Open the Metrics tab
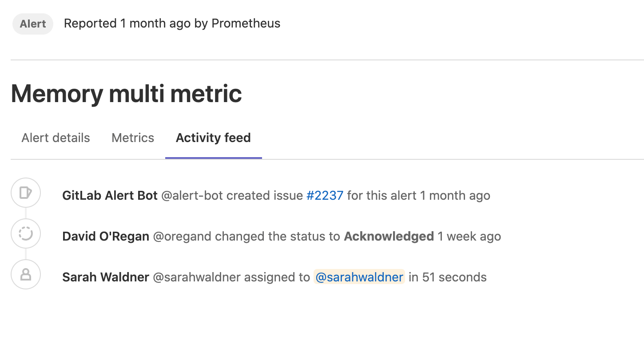The height and width of the screenshot is (340, 644). pos(132,138)
